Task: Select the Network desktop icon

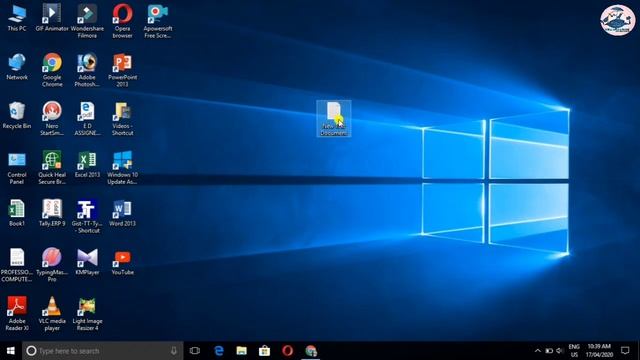Action: [17, 67]
